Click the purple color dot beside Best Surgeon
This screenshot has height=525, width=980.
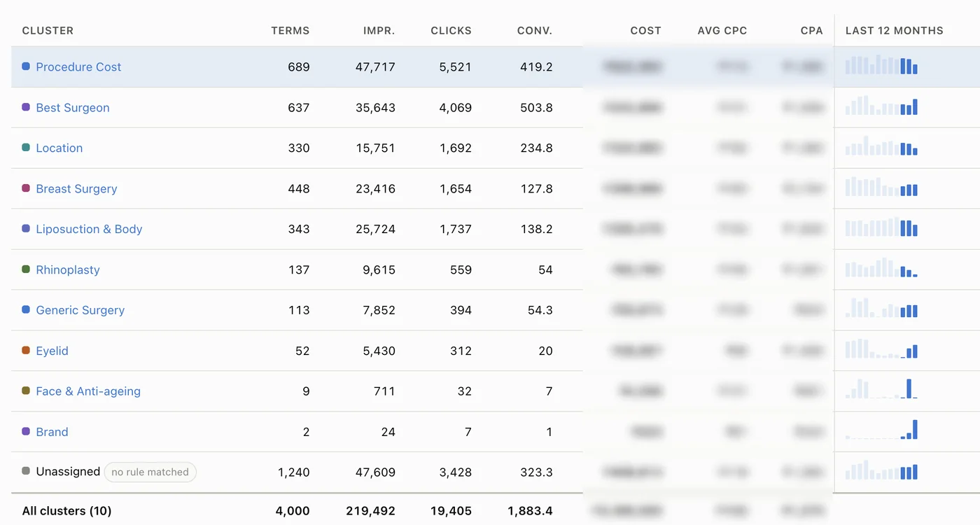[26, 107]
